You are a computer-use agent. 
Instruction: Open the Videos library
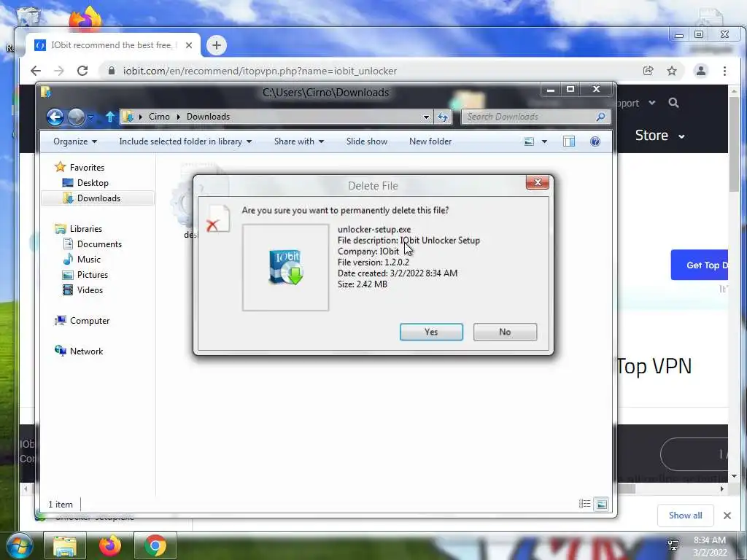point(90,290)
